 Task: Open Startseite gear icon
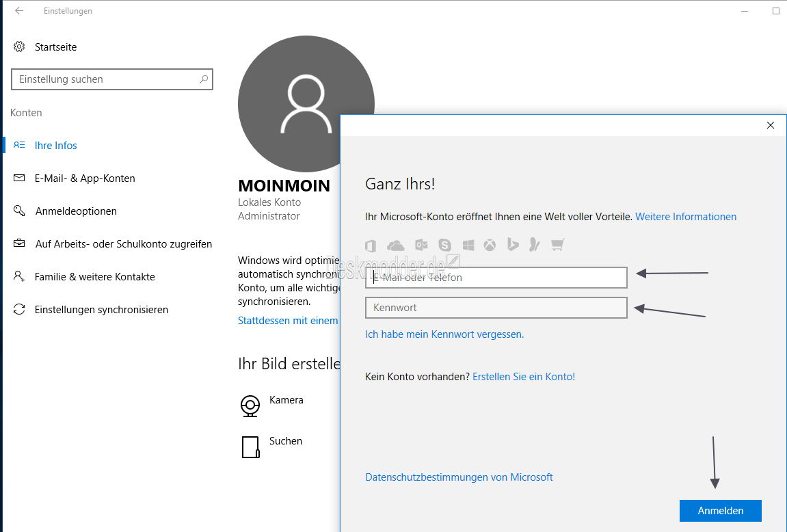click(x=19, y=46)
